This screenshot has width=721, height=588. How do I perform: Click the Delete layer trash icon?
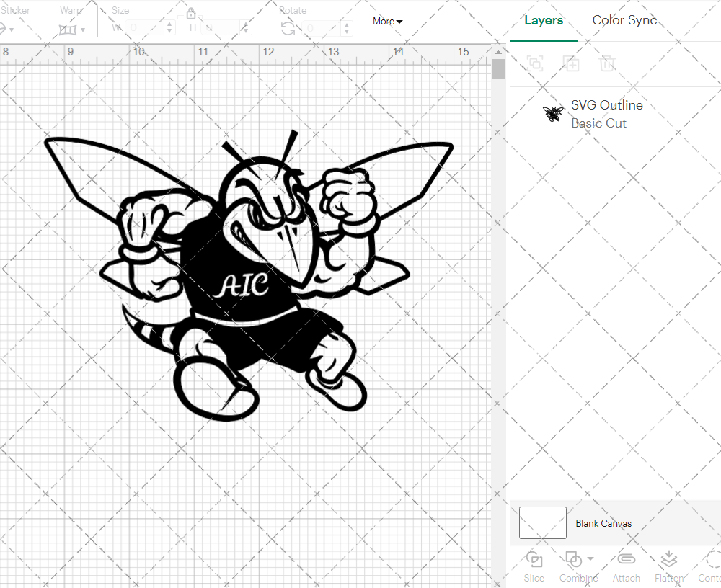608,63
